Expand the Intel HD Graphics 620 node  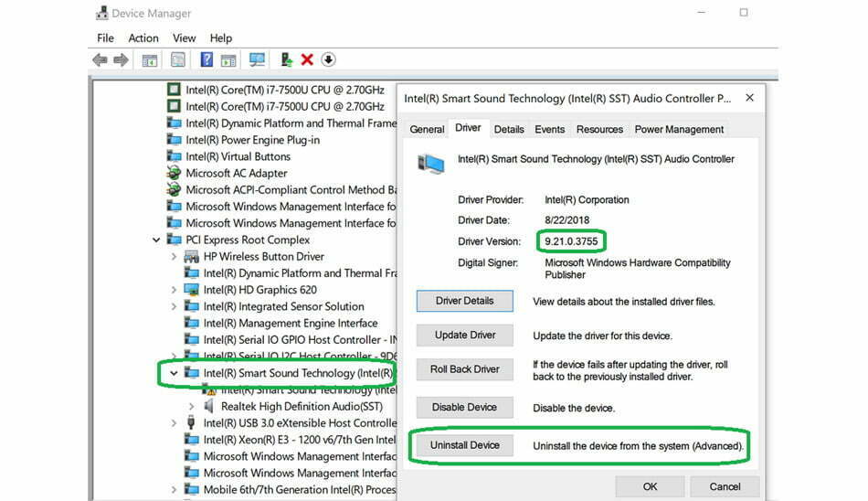[174, 290]
